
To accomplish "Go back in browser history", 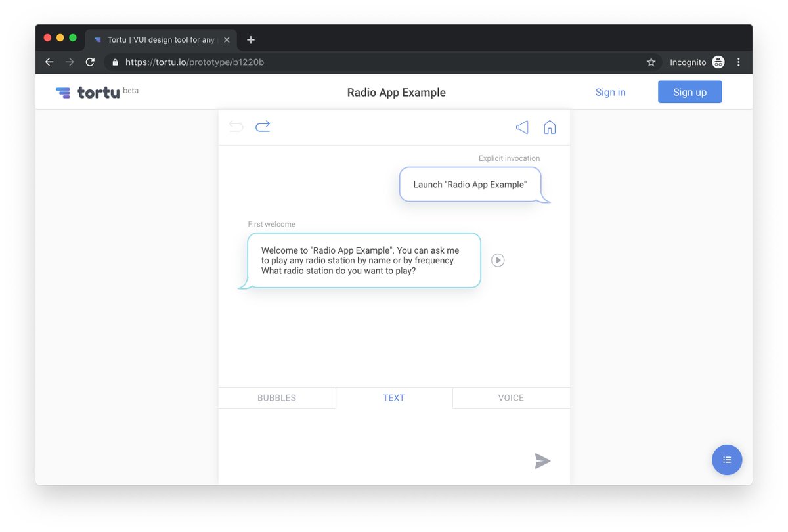I will point(49,62).
